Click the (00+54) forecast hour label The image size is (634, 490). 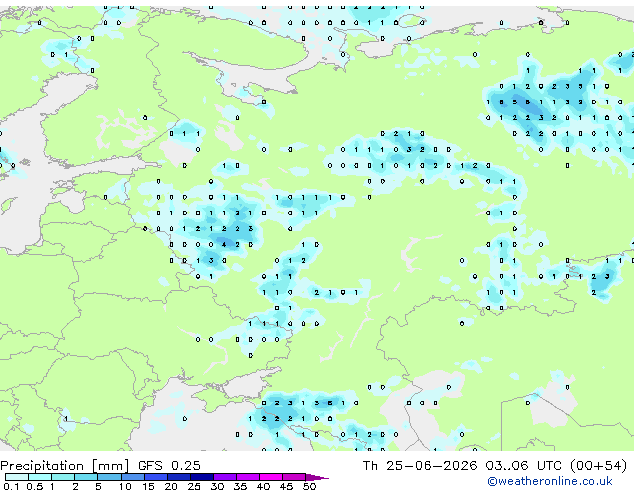pos(598,466)
